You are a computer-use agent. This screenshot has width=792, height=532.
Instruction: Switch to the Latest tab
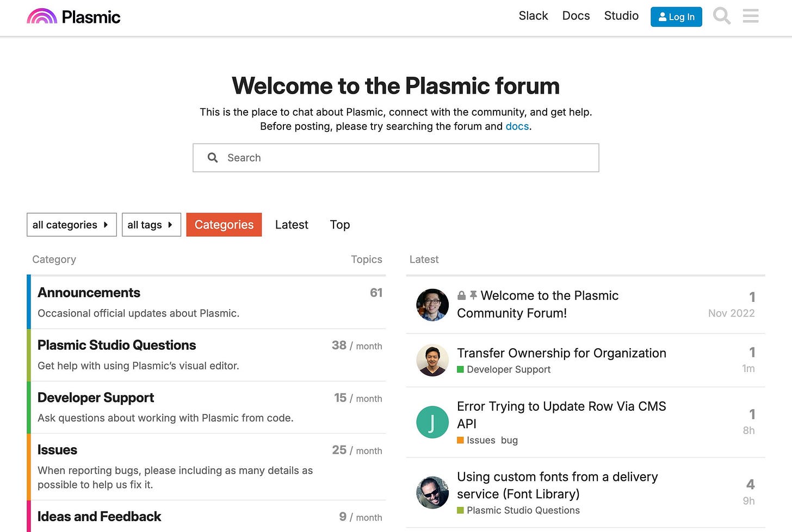tap(292, 225)
